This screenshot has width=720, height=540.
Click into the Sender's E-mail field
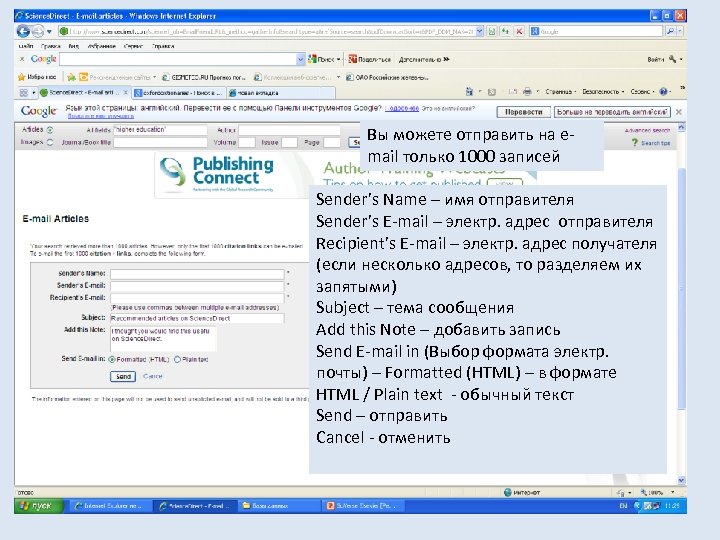tap(197, 286)
